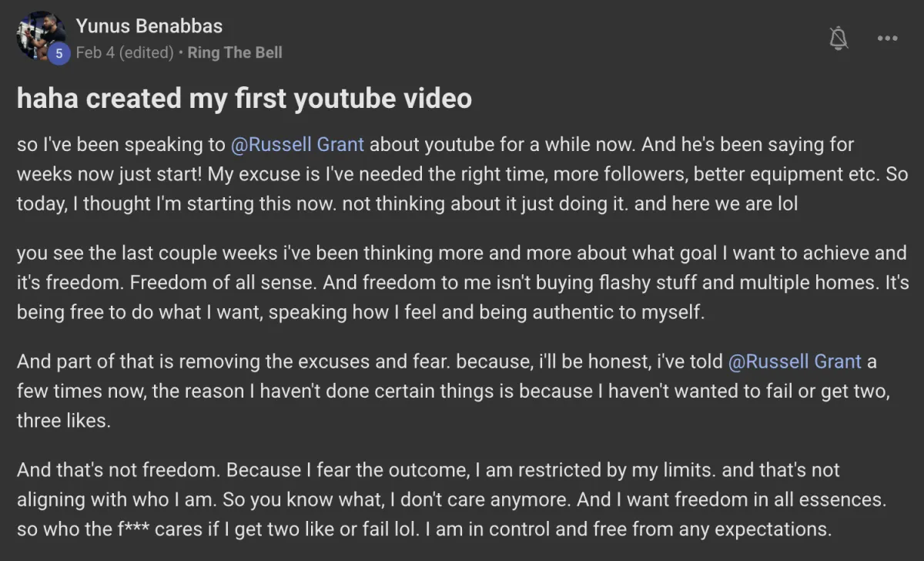Click the level 5 badge on avatar
Screen dimensions: 924x561
[59, 53]
